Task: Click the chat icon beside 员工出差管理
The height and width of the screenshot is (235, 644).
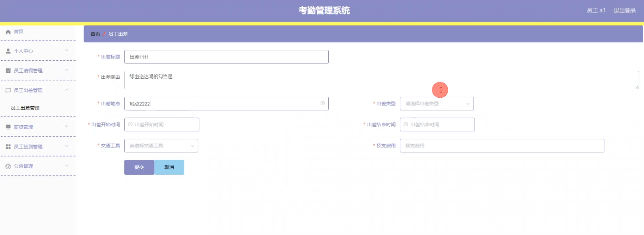Action: point(8,90)
